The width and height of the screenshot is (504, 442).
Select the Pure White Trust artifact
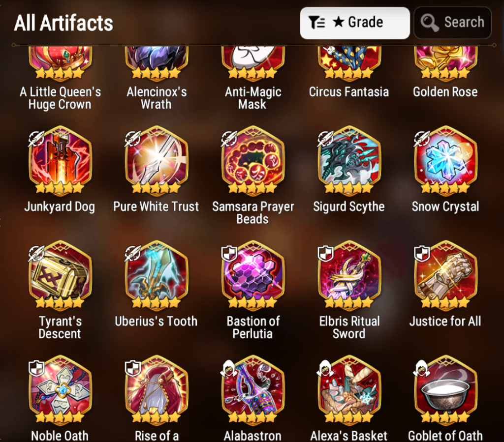pos(157,161)
